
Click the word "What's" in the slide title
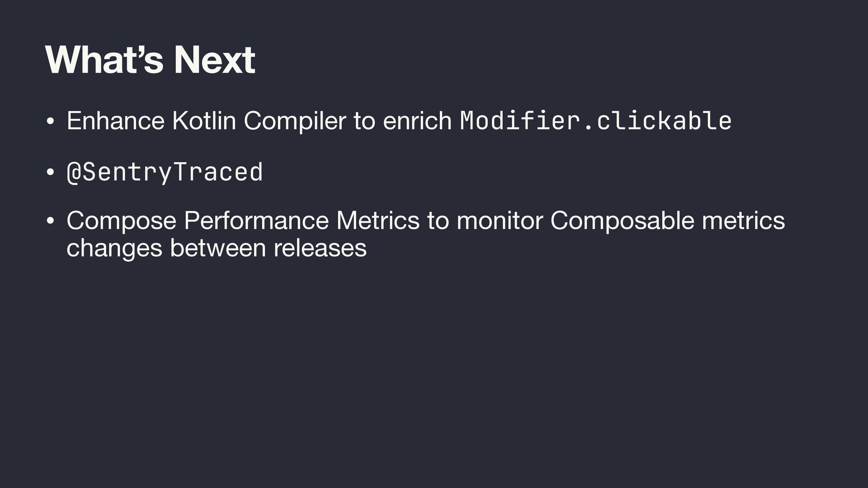coord(104,60)
